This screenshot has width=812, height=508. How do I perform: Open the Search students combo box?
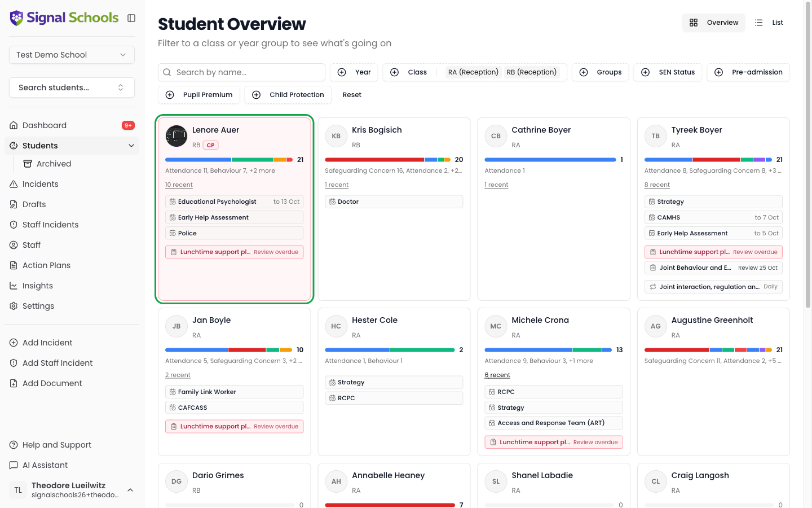[72, 87]
